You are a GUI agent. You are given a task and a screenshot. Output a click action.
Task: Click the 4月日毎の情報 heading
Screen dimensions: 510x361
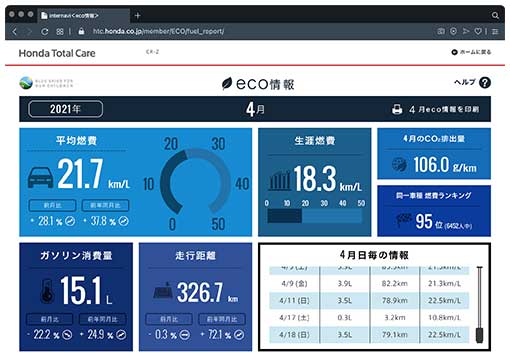374,255
